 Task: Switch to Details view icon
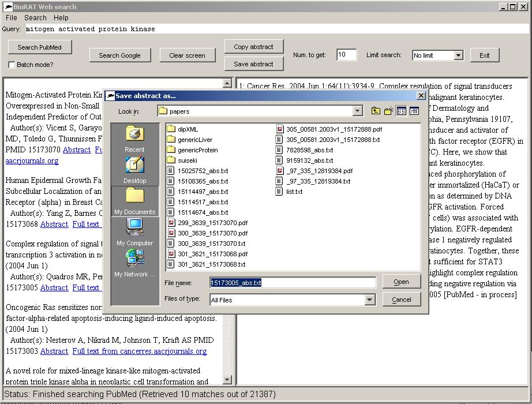coord(414,111)
